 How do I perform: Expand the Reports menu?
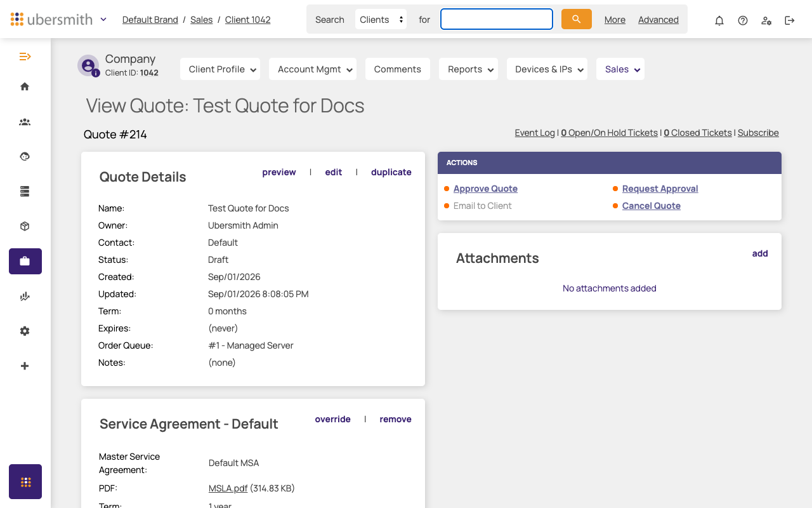[x=468, y=69]
